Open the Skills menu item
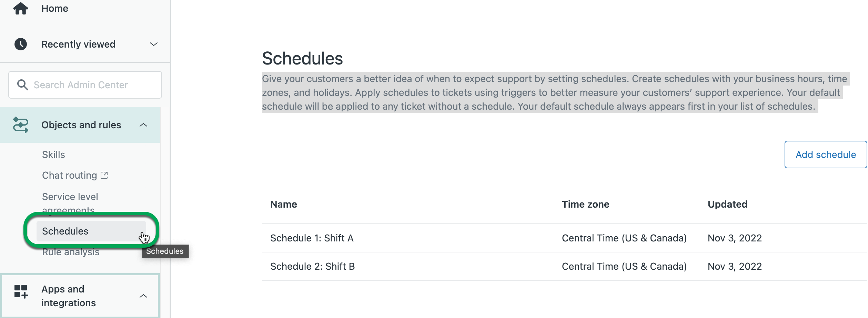 (53, 155)
